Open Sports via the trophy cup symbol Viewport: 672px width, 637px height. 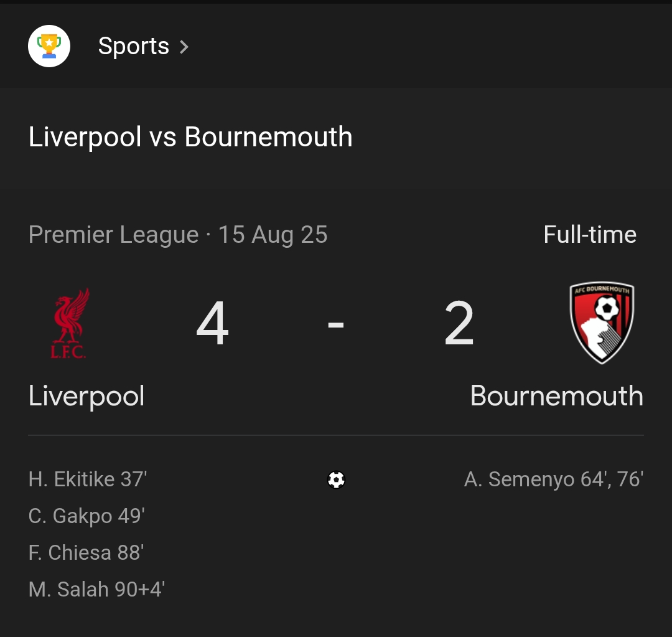pos(49,45)
